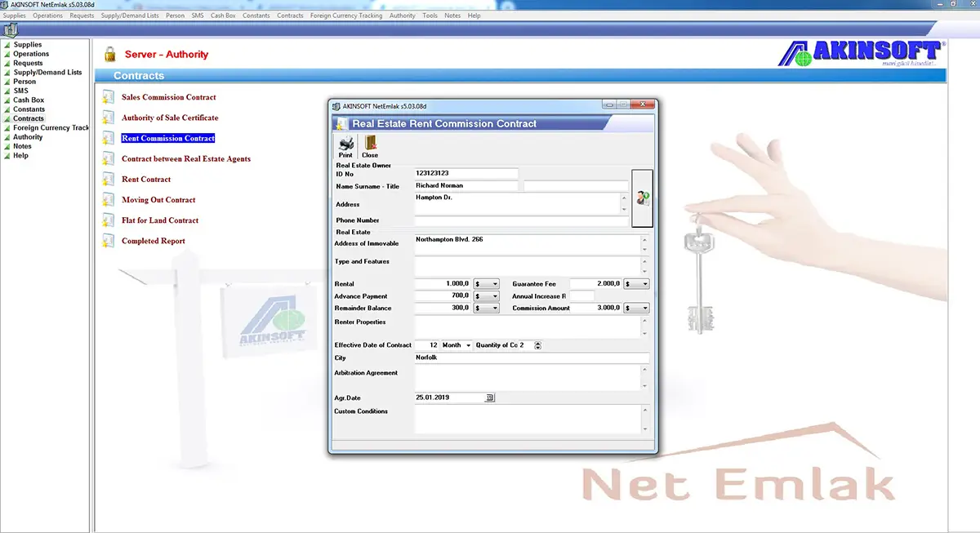Open the Advance Payment currency dropdown
The image size is (980, 533).
[486, 296]
